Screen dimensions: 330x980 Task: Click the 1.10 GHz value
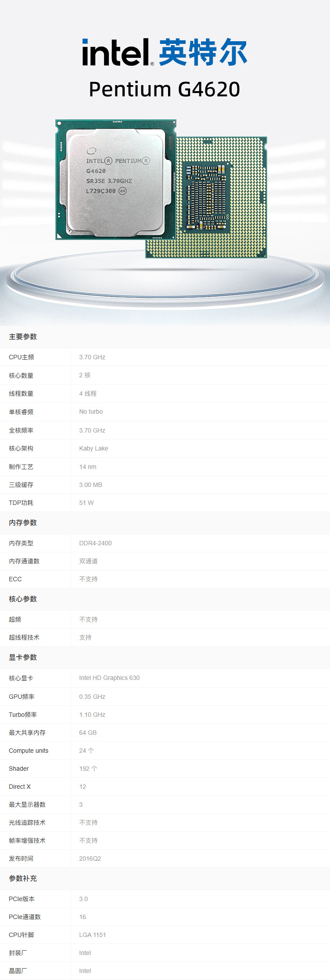[x=92, y=715]
